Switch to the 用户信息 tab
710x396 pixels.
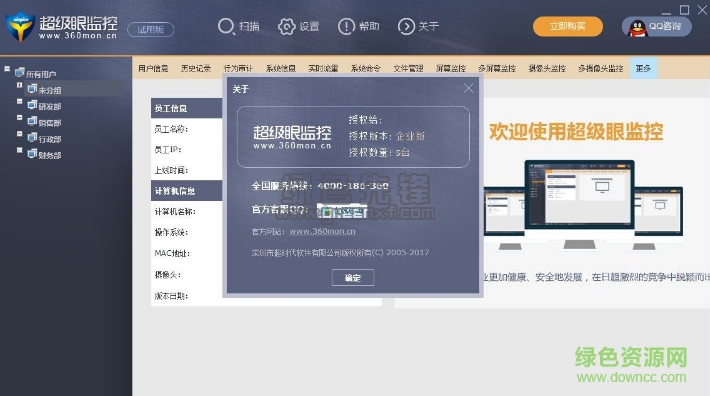[x=153, y=68]
